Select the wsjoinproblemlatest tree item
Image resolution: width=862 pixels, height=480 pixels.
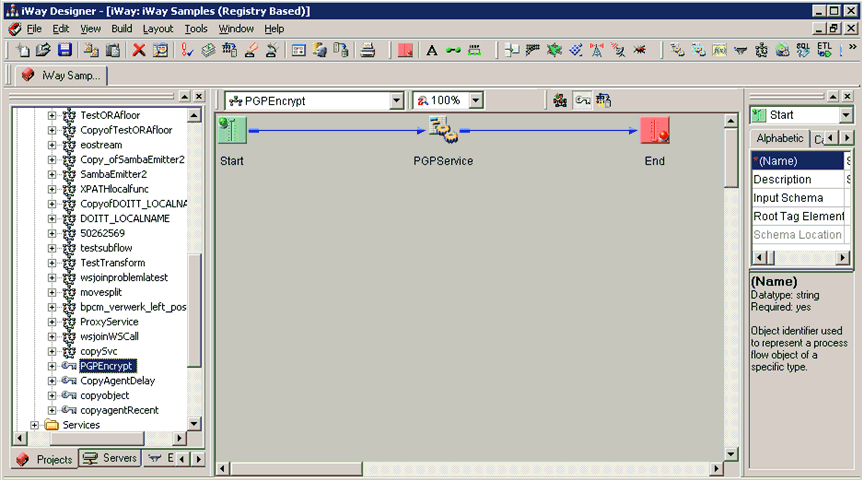click(x=124, y=278)
